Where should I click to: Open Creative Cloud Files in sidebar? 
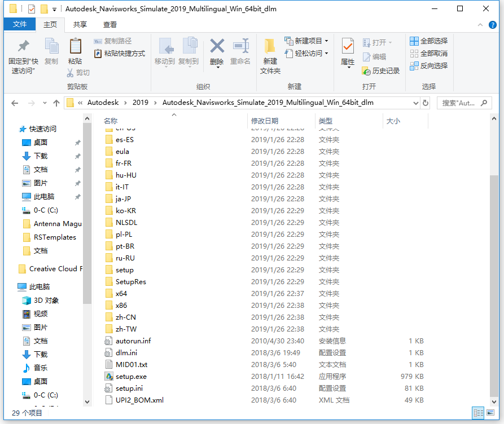pos(50,269)
